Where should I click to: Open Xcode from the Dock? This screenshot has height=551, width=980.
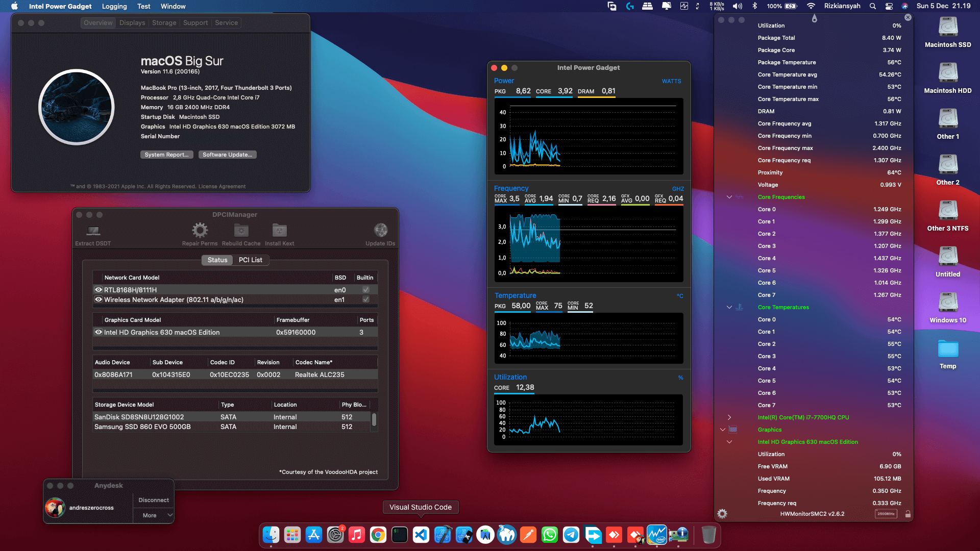tap(443, 535)
